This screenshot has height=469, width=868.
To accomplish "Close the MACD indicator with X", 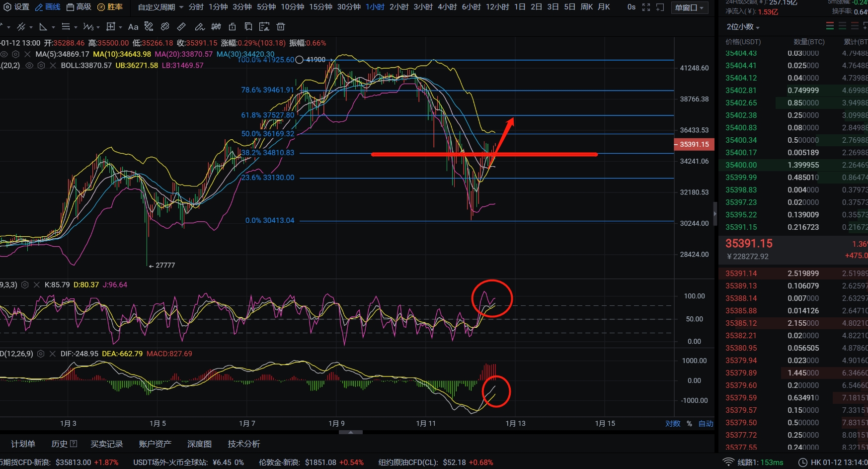I will (53, 354).
